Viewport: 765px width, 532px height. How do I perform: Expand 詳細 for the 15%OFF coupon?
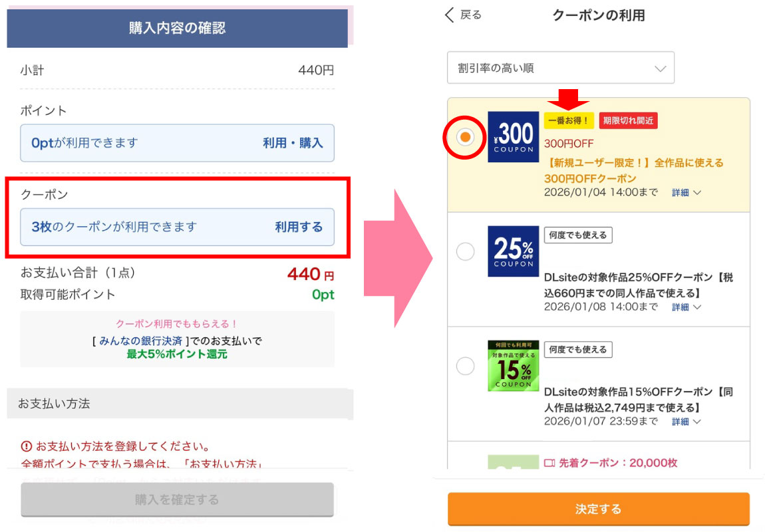click(x=686, y=422)
